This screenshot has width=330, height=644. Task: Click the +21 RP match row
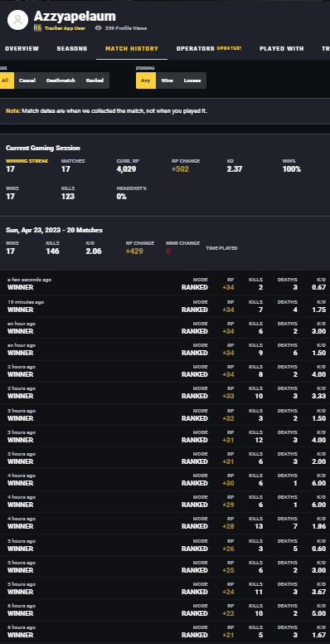click(x=165, y=632)
